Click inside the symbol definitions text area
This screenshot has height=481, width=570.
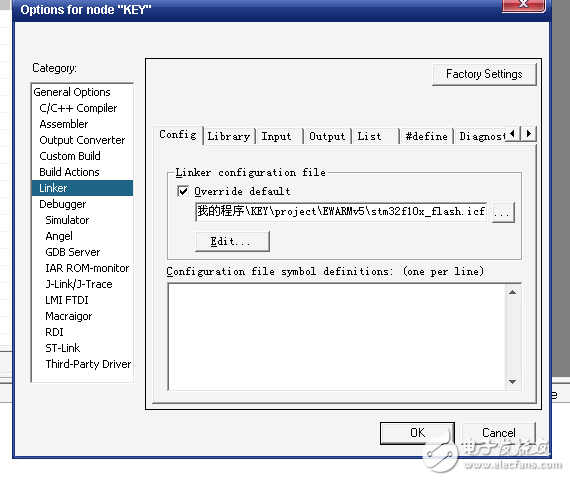336,337
